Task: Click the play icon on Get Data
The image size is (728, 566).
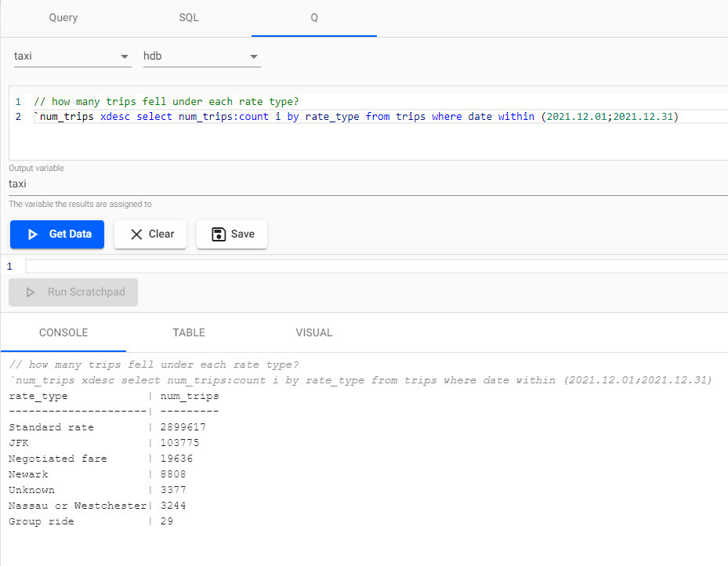Action: click(32, 234)
